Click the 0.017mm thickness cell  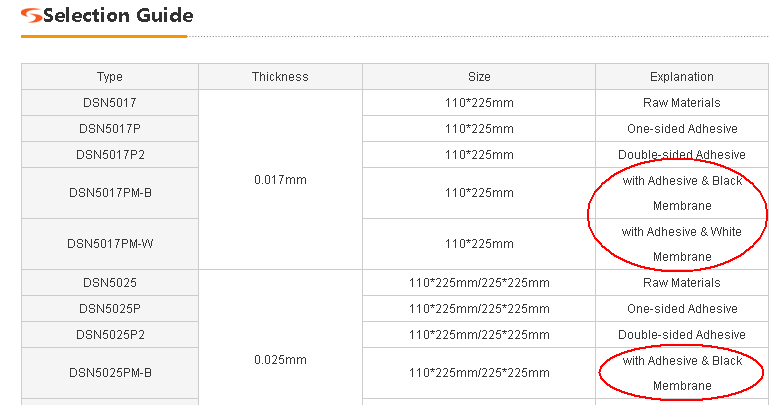(x=280, y=180)
